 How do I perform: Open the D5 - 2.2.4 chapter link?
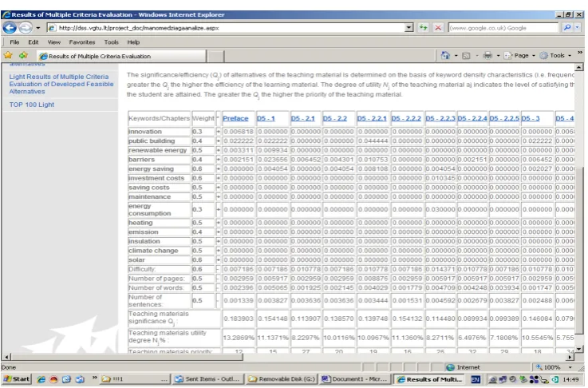(x=472, y=119)
